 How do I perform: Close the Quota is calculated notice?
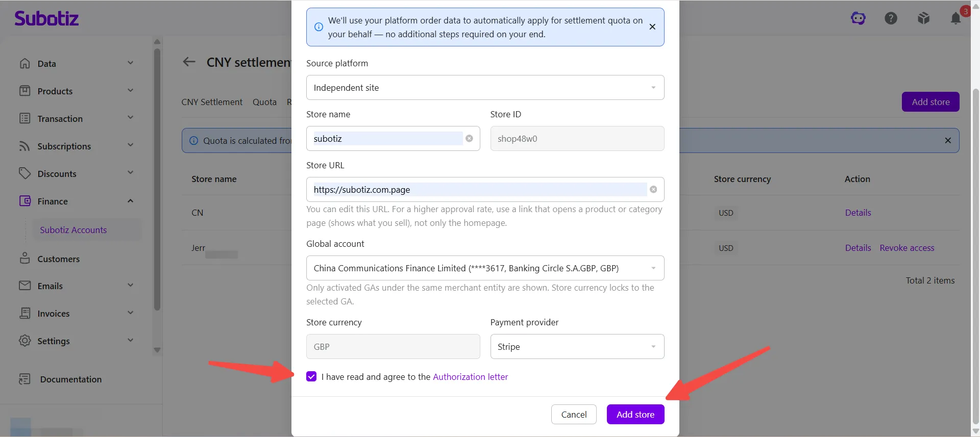pyautogui.click(x=948, y=140)
